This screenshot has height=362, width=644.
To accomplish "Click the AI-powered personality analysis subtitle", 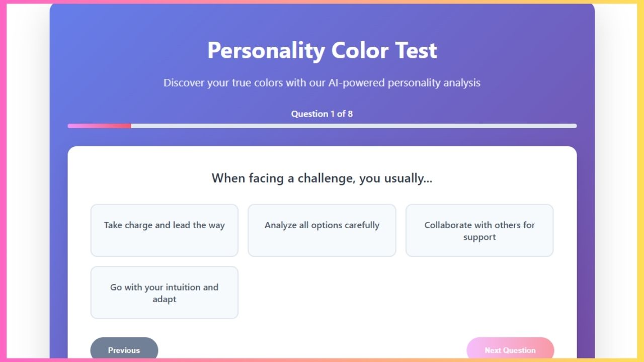I will [x=322, y=82].
